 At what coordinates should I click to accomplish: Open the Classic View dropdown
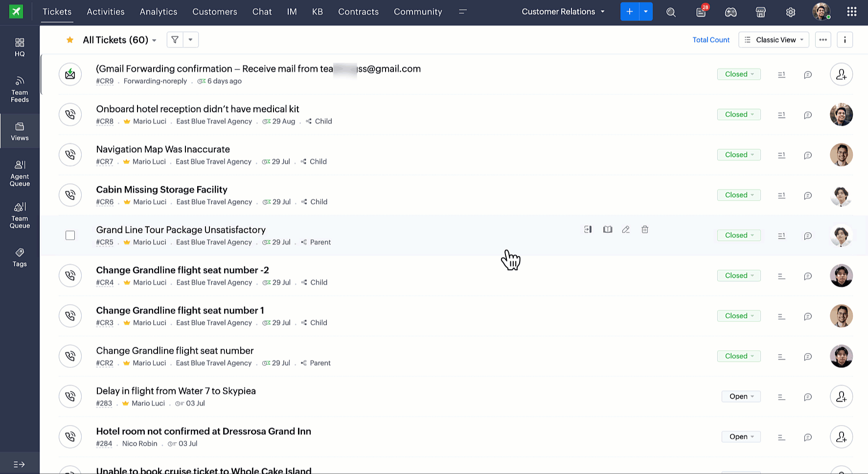(x=774, y=40)
